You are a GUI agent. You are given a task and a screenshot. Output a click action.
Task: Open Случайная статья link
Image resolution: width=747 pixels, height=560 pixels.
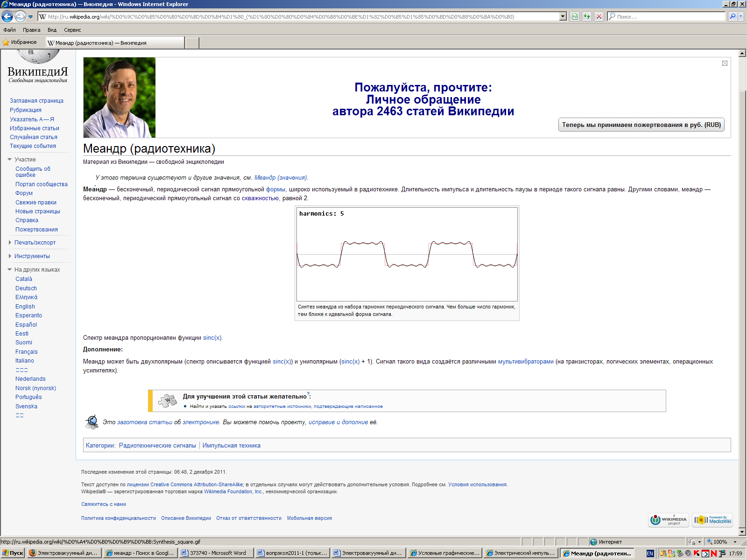tap(34, 137)
